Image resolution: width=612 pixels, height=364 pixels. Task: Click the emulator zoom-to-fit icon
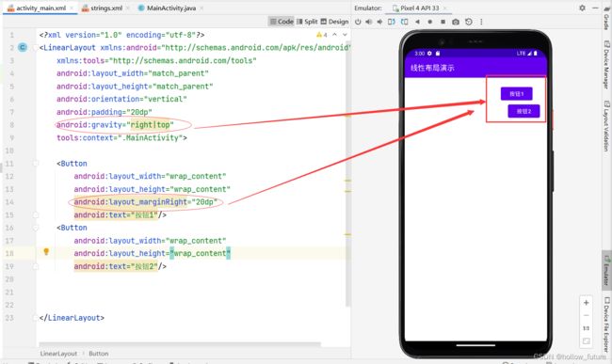click(587, 341)
